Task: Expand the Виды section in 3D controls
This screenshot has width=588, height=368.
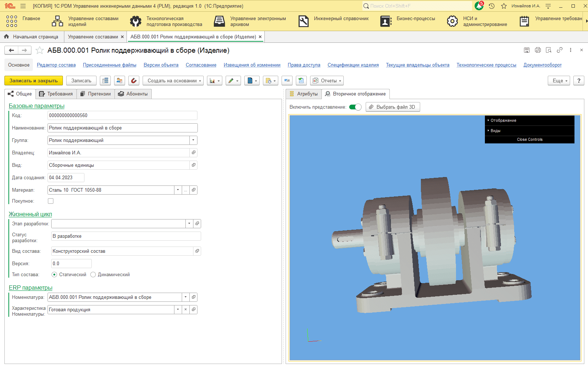Action: [529, 131]
